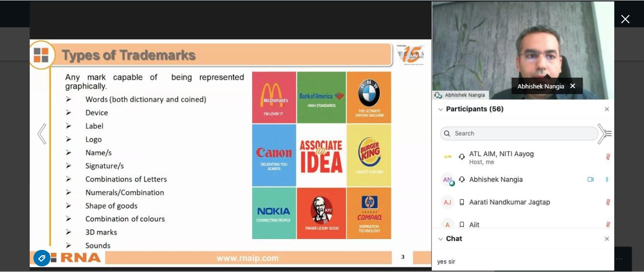Click the AN avatar in participant list

pos(447,179)
